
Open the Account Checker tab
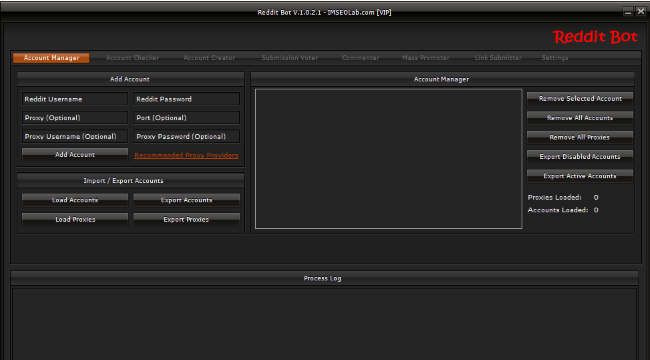[x=132, y=58]
